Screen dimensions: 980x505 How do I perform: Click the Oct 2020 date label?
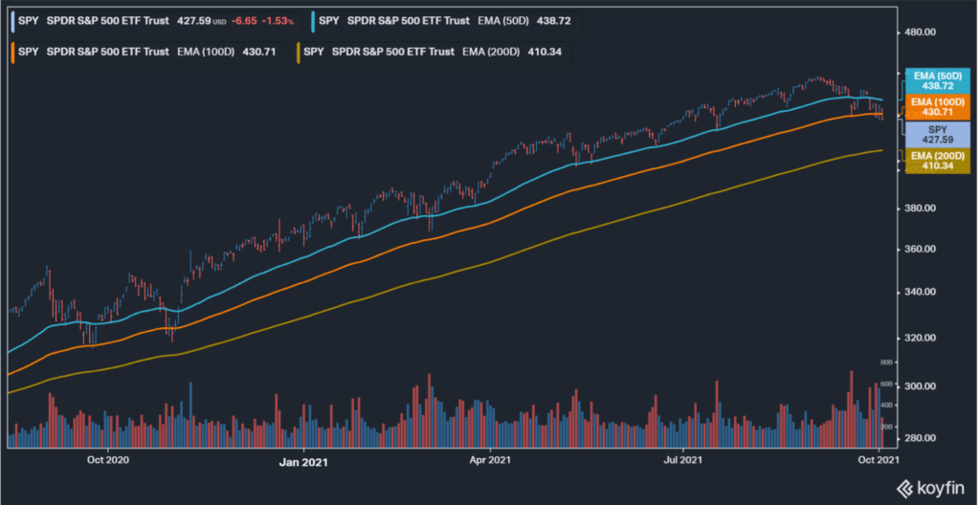click(x=108, y=461)
